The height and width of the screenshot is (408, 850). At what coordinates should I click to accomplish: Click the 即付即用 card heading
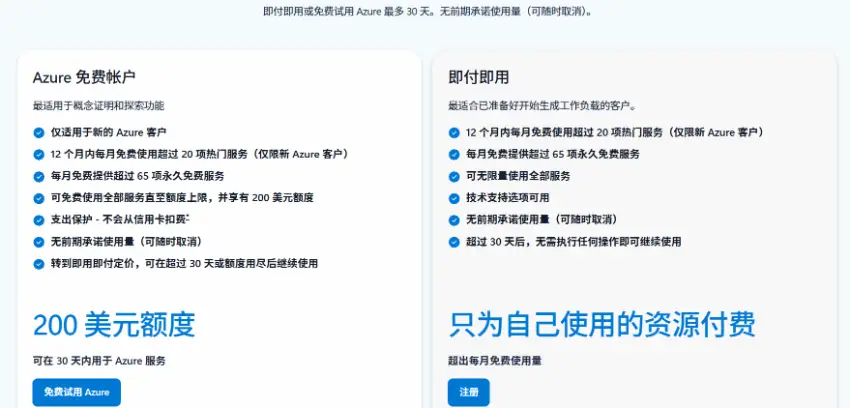(x=479, y=77)
